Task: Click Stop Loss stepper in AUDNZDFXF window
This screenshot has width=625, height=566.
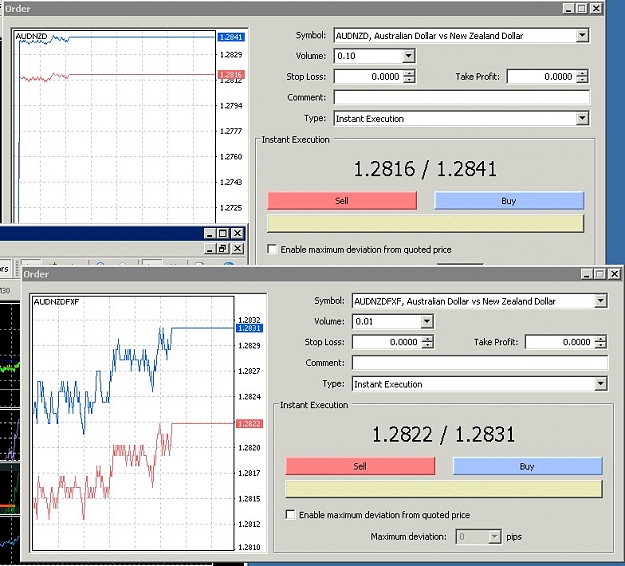Action: [x=427, y=342]
